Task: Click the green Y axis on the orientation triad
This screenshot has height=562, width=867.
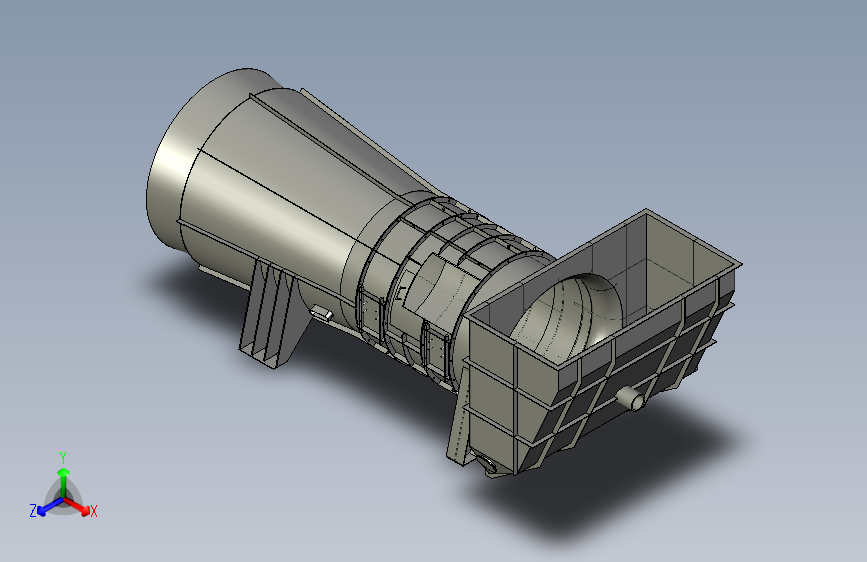Action: (x=64, y=482)
